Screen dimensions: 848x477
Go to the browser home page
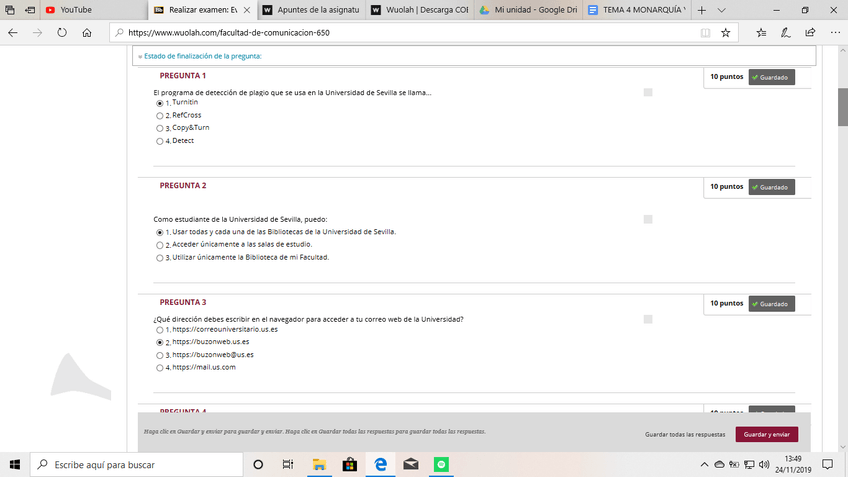(87, 32)
